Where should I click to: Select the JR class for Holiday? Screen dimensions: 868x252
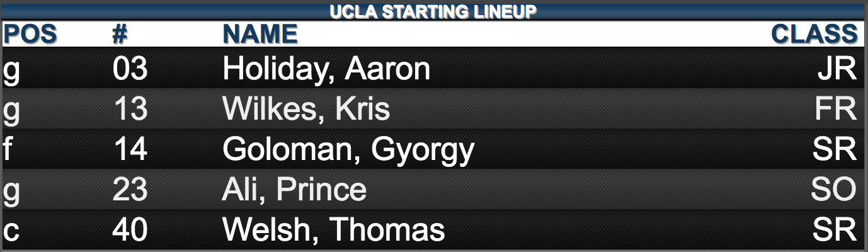838,70
